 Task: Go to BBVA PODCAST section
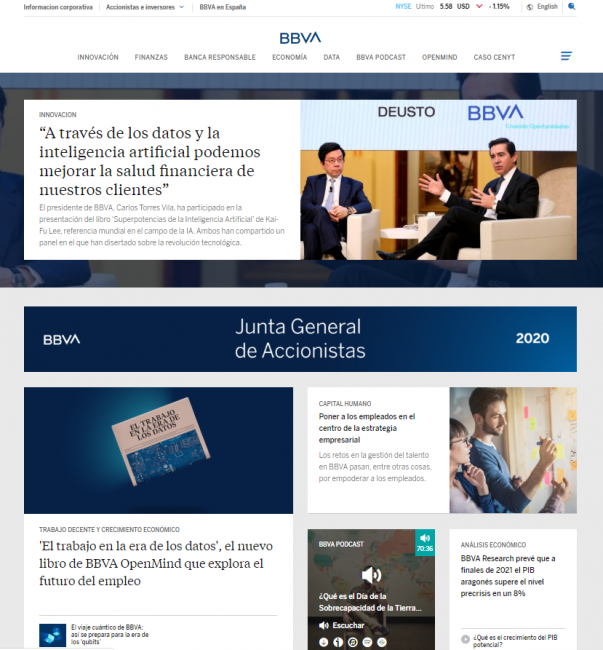click(x=381, y=57)
